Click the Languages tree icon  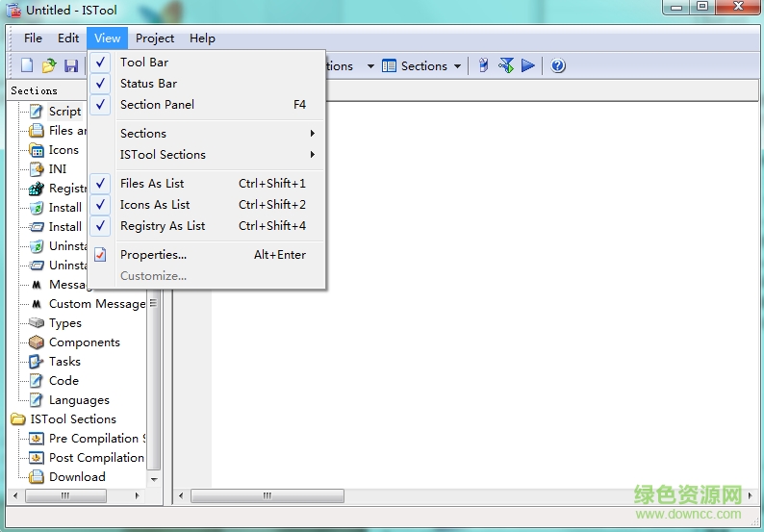point(36,400)
